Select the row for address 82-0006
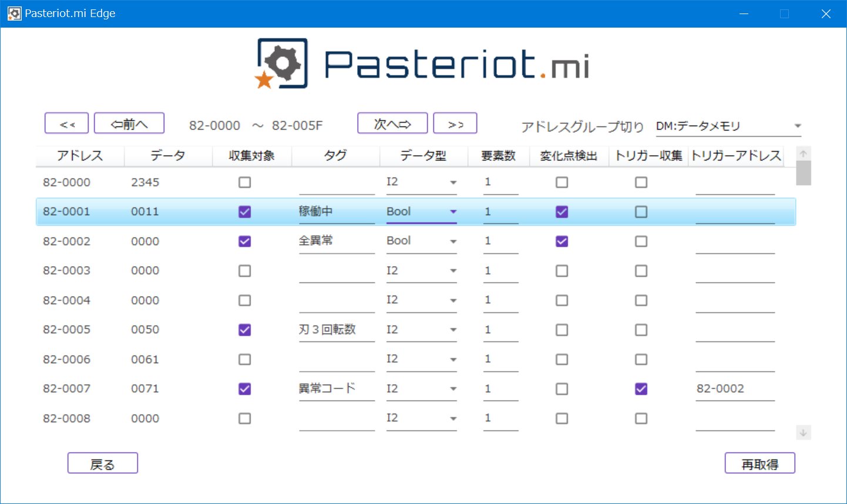Screen dimensions: 847x504 (416, 359)
